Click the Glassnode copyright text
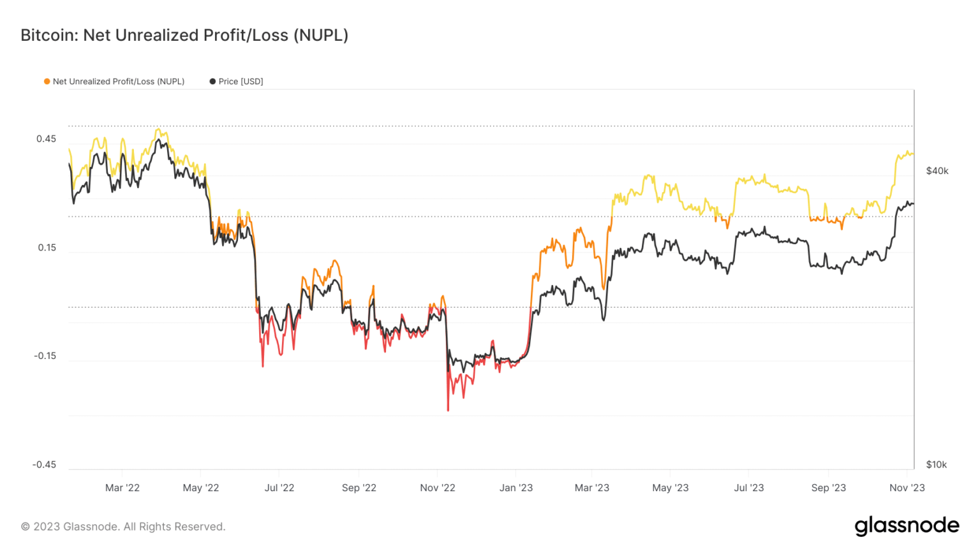 [x=123, y=527]
